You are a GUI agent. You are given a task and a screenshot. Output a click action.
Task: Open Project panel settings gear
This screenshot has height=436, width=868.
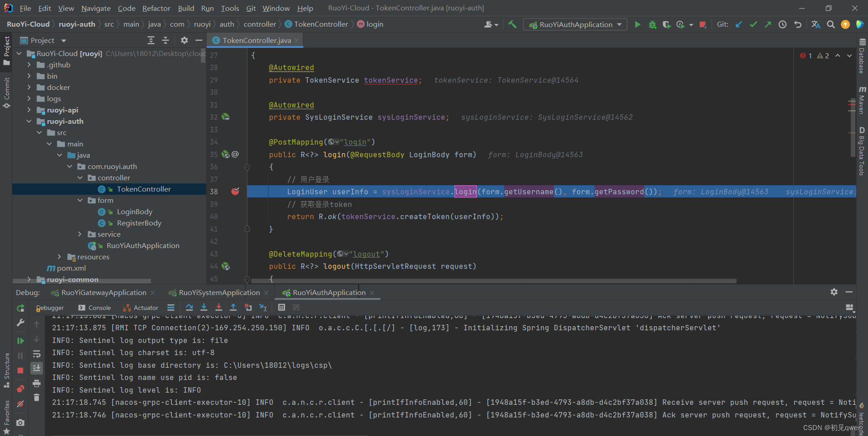pos(184,41)
